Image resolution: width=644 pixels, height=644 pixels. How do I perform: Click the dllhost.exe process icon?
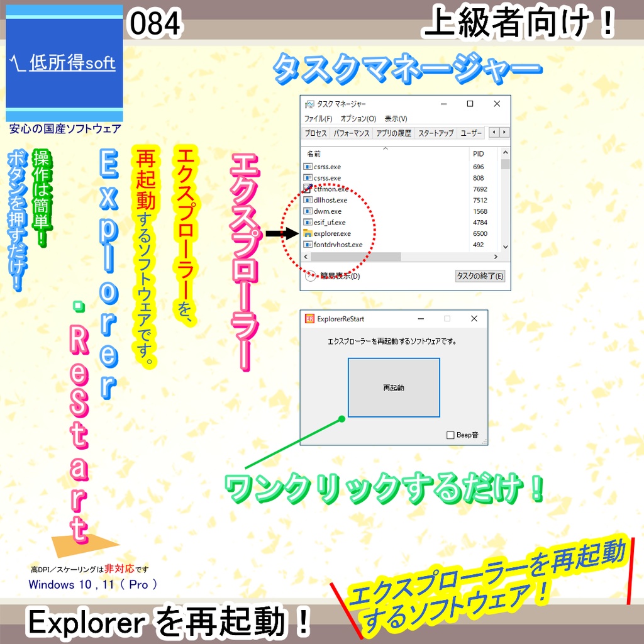[x=308, y=200]
